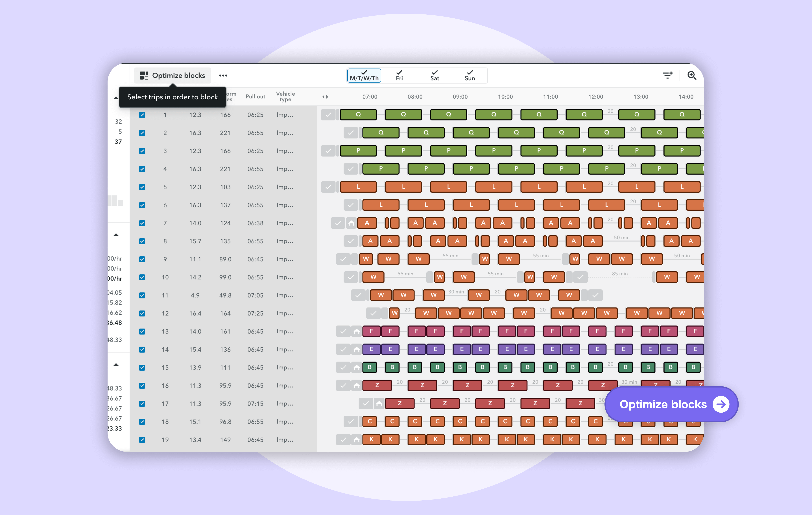The image size is (812, 515).
Task: Click arrow icon in purple Optimize blocks
Action: pos(721,404)
